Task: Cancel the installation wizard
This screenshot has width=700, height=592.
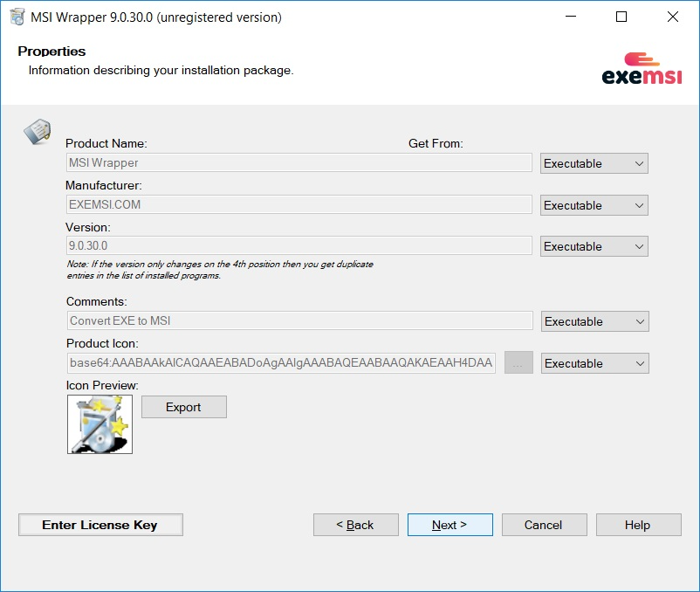Action: click(544, 525)
